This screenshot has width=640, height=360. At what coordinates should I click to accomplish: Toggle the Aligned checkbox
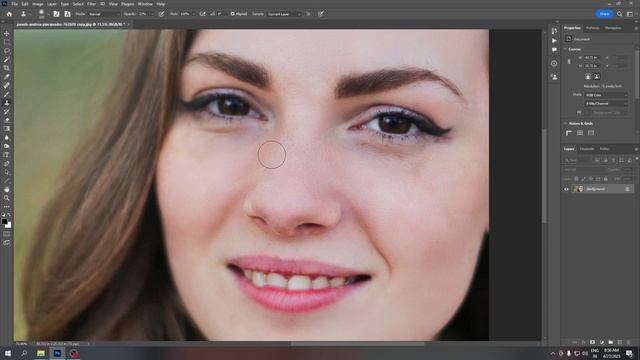coord(233,14)
